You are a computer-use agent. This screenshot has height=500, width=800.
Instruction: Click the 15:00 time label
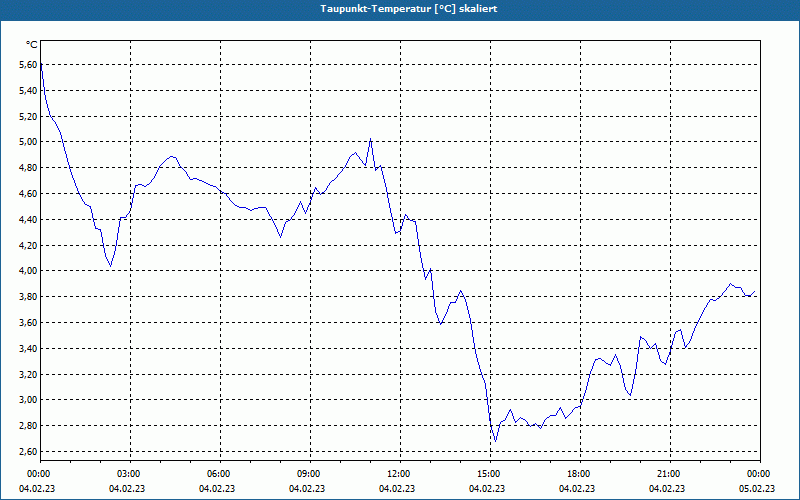pos(489,474)
